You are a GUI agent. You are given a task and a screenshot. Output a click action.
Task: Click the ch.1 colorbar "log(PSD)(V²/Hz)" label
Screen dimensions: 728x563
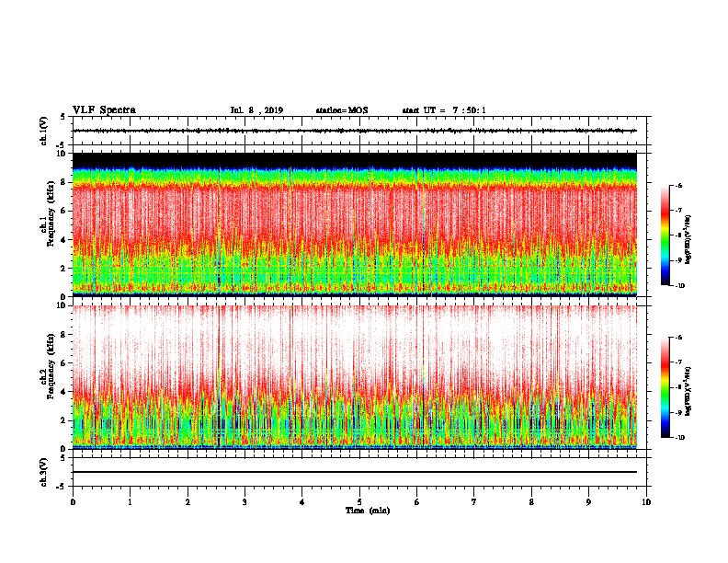click(688, 240)
